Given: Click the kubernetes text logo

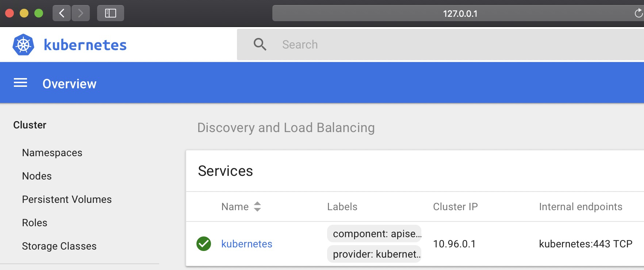Looking at the screenshot, I should 85,45.
